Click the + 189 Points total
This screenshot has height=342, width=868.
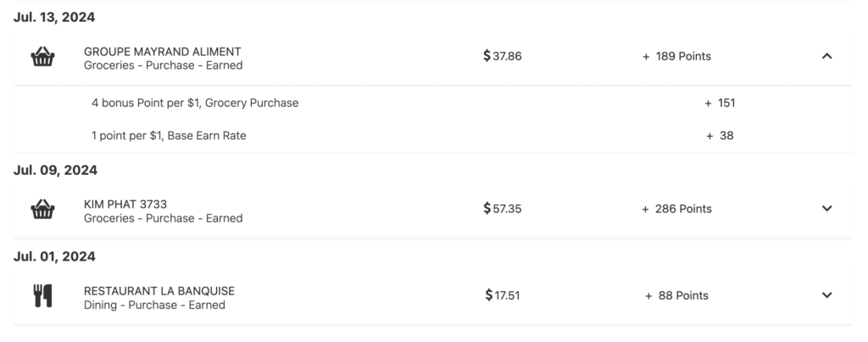coord(676,57)
